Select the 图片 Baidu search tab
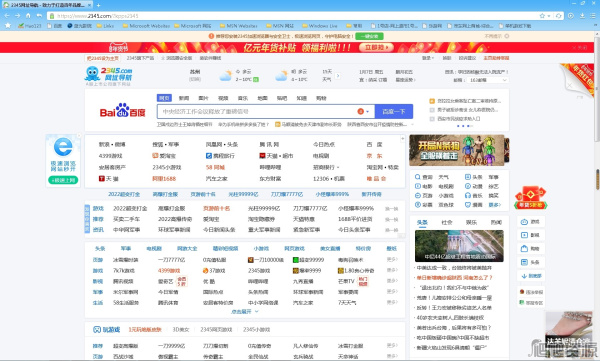This screenshot has width=600, height=361. pyautogui.click(x=204, y=98)
